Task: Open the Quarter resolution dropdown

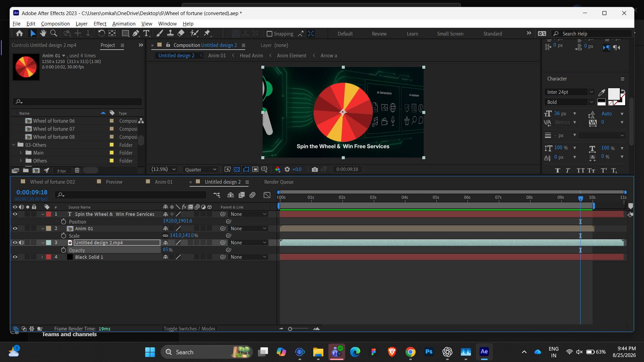Action: (x=200, y=170)
